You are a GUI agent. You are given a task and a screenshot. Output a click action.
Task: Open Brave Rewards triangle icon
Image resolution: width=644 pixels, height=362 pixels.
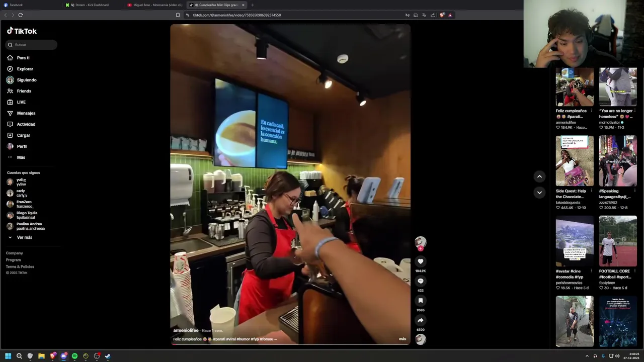(450, 15)
